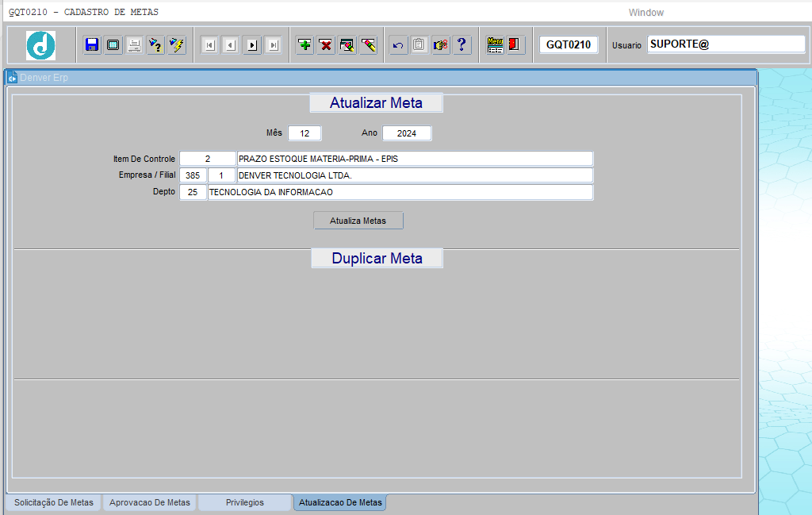This screenshot has height=515, width=812.
Task: Select the Atualizacao De Metas tab
Action: (340, 502)
